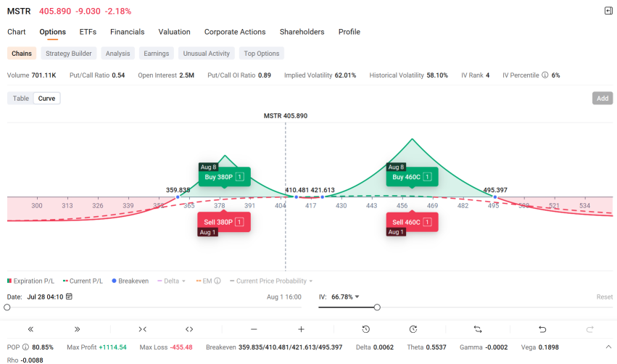617x364 pixels.
Task: Click the Put/Call Ratio 0.54 value
Action: [118, 75]
